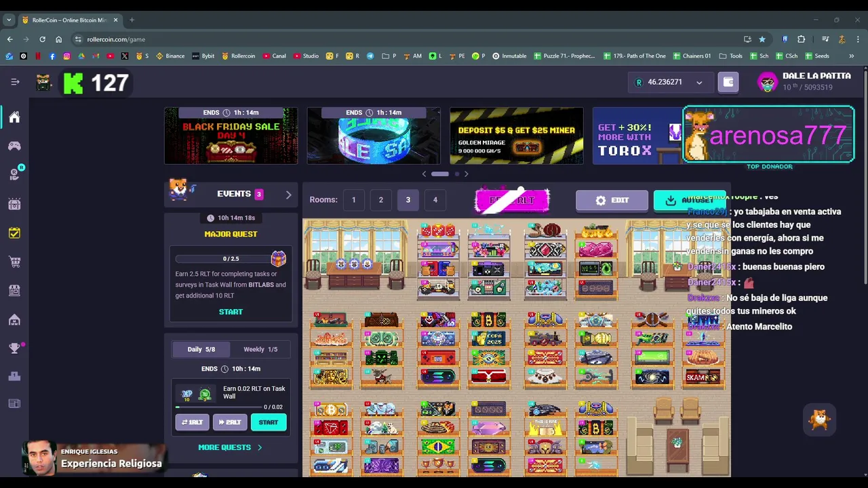Screen dimensions: 868x488
Task: Open the P bookmark folder
Action: point(389,56)
